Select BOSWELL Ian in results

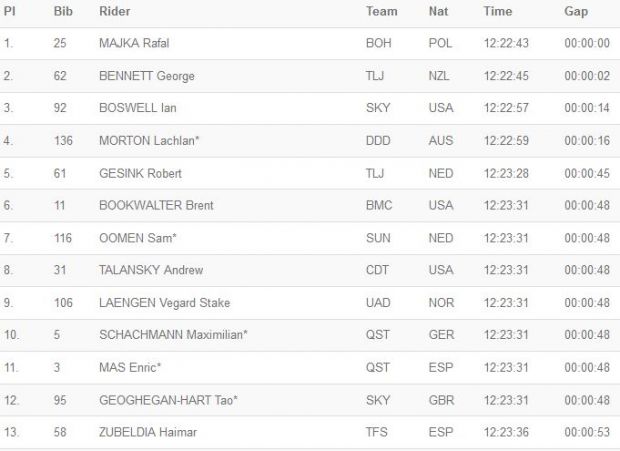pos(138,108)
